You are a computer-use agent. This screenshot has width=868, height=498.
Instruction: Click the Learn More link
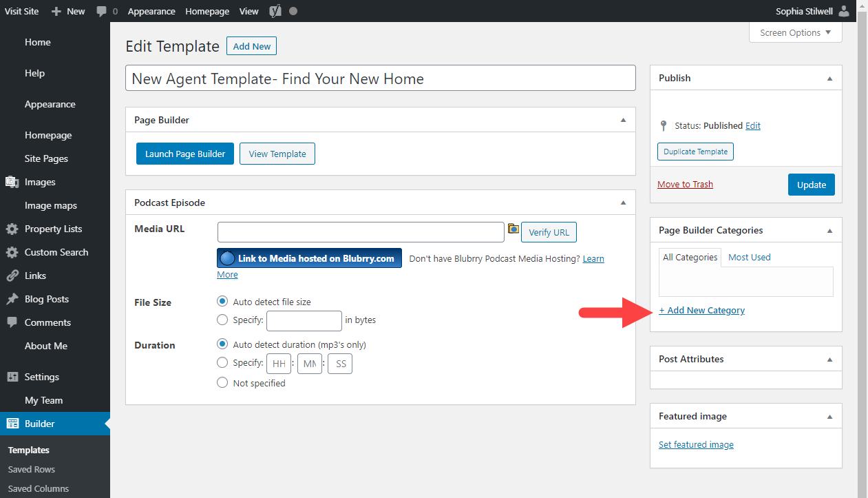[x=593, y=258]
